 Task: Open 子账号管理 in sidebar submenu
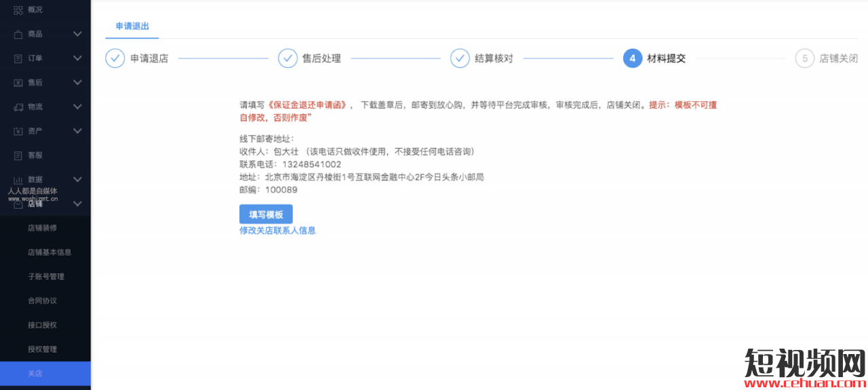tap(45, 277)
